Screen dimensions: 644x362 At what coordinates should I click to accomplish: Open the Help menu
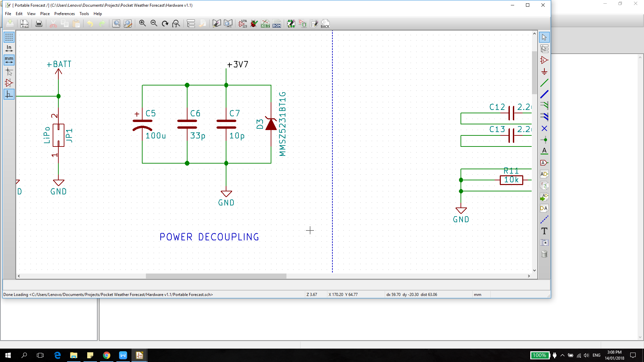[98, 14]
